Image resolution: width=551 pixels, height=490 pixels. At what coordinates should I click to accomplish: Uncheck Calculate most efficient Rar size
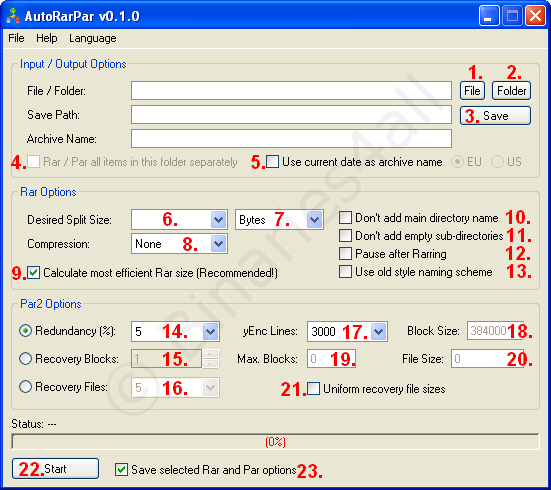point(33,273)
